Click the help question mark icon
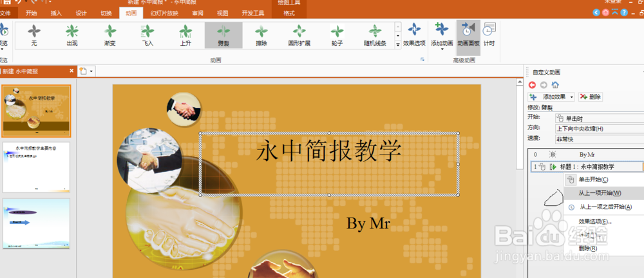This screenshot has height=278, width=644. click(624, 13)
